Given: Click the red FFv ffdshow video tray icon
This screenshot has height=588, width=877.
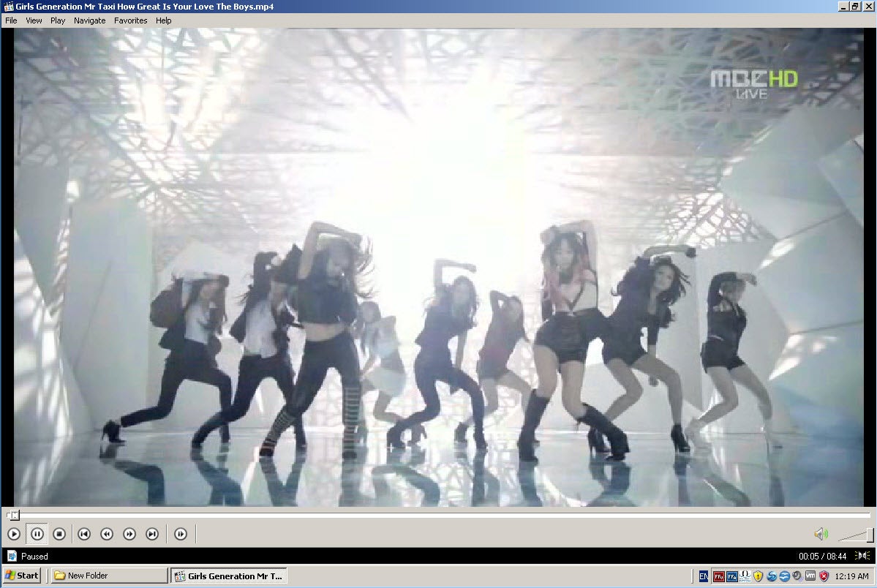Looking at the screenshot, I should (719, 576).
